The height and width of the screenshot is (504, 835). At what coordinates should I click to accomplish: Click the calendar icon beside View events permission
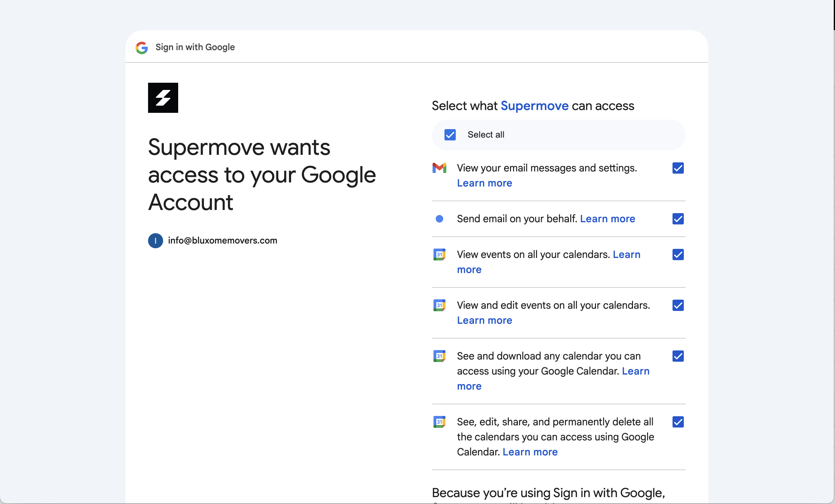439,255
